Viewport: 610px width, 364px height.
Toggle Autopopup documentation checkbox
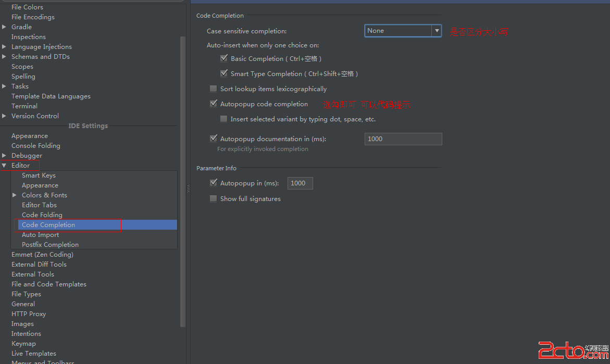pyautogui.click(x=214, y=139)
